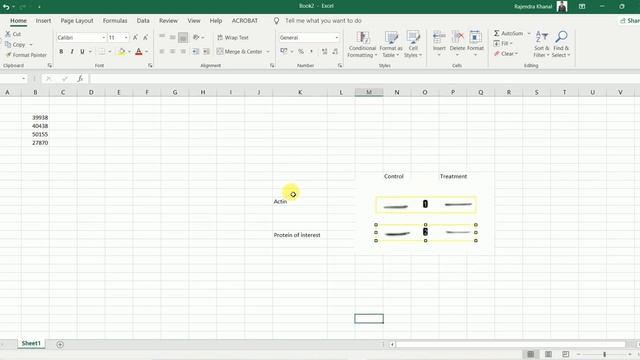The image size is (640, 360).
Task: Click the percent style icon
Action: click(x=301, y=51)
